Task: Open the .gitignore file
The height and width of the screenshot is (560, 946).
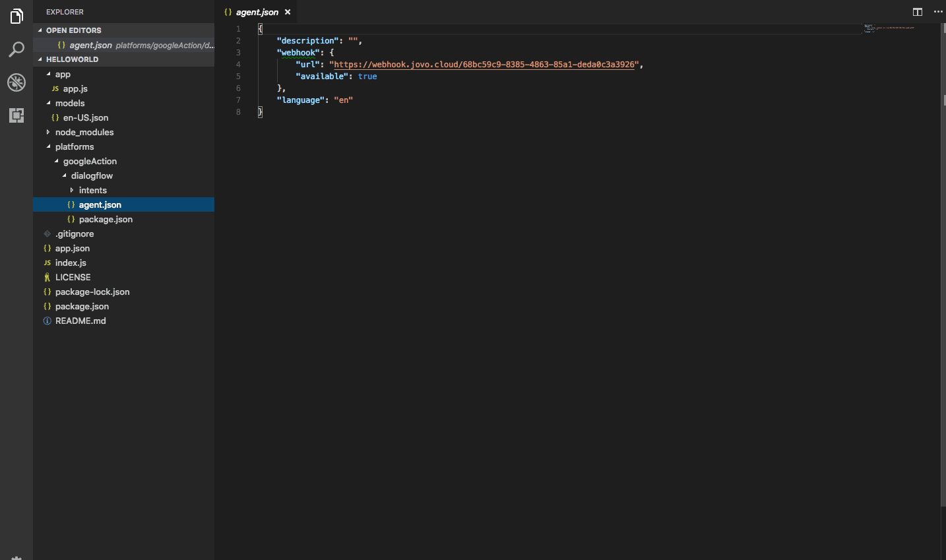Action: click(x=123, y=233)
